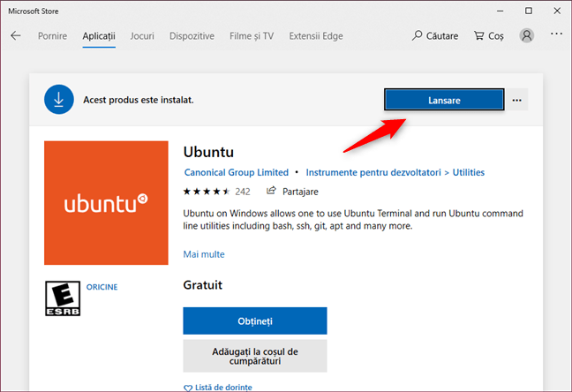Image resolution: width=572 pixels, height=392 pixels.
Task: Open the user account avatar
Action: click(526, 35)
